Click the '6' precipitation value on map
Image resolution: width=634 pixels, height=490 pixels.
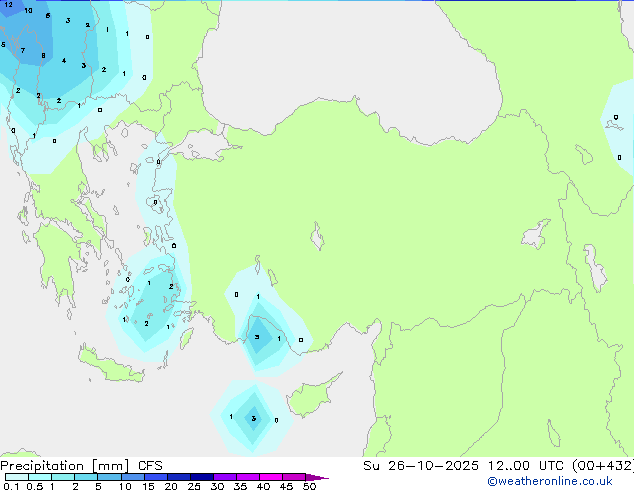coord(48,16)
